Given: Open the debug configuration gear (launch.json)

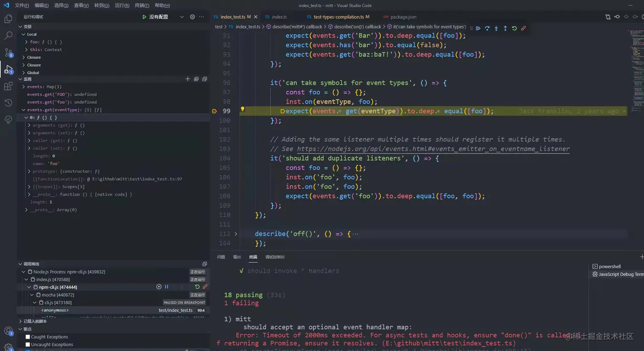Looking at the screenshot, I should click(193, 17).
